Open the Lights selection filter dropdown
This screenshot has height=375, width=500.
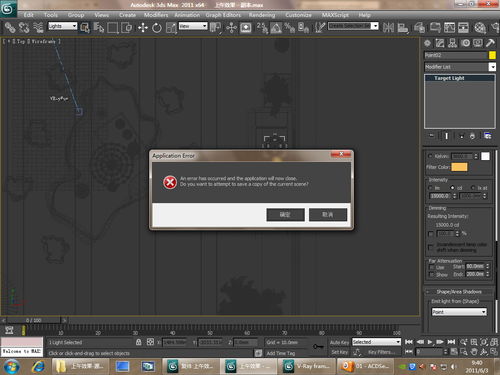[x=62, y=26]
